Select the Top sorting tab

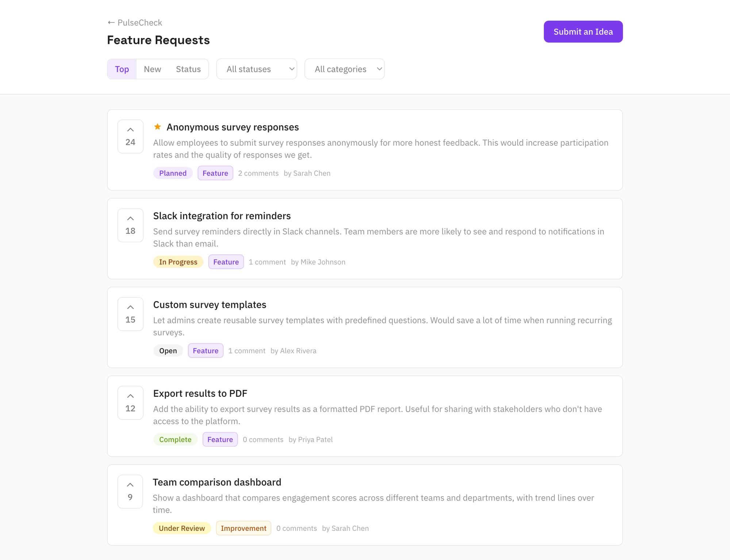click(122, 69)
